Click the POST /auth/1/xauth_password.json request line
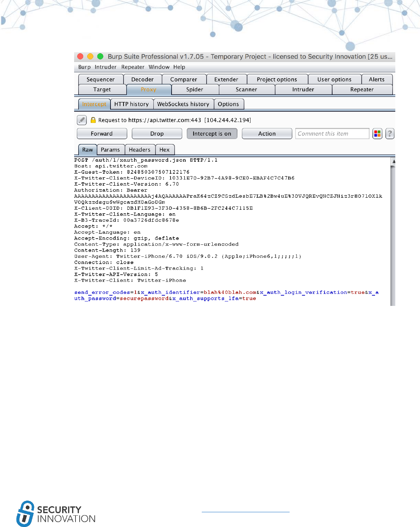420x527 pixels. click(x=146, y=160)
